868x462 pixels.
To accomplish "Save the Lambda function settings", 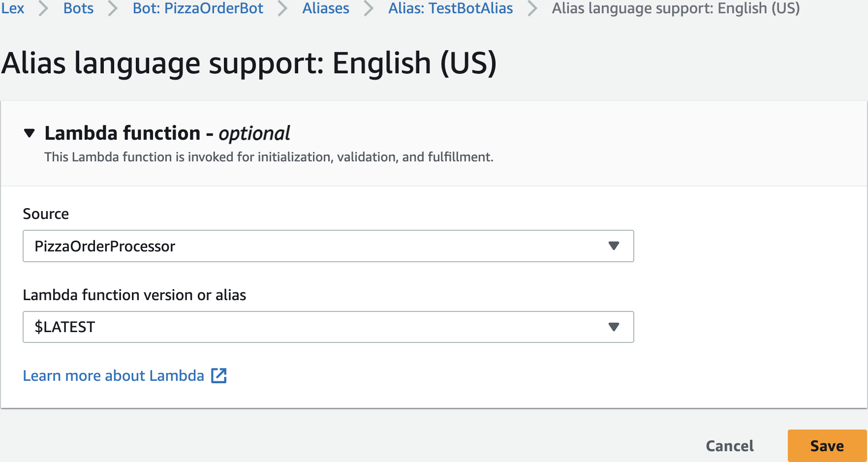I will point(827,446).
